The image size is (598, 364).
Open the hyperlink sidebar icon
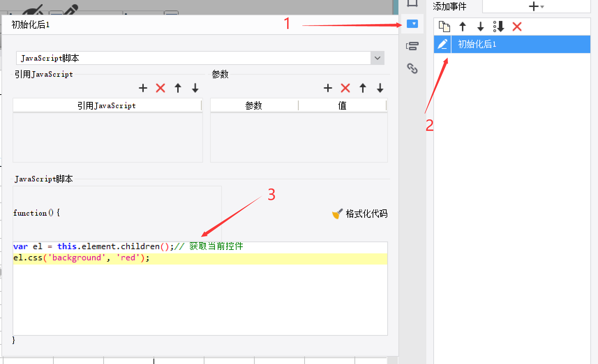pos(412,68)
